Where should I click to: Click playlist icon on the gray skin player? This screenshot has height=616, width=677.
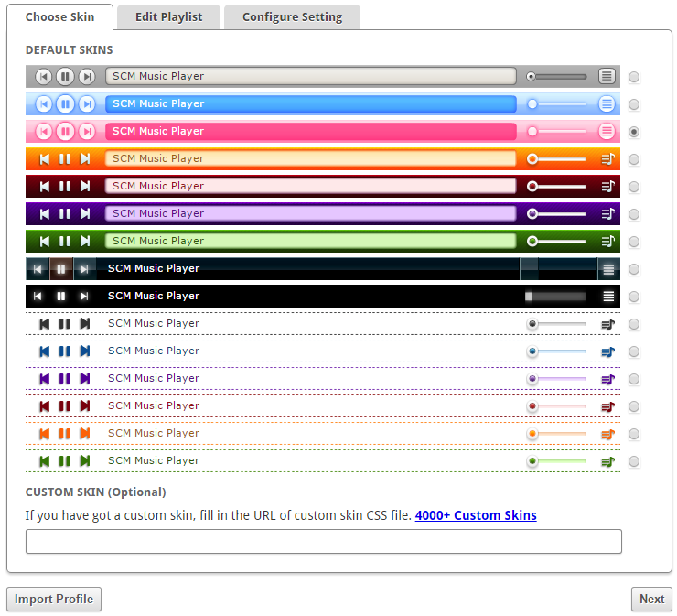pyautogui.click(x=606, y=77)
